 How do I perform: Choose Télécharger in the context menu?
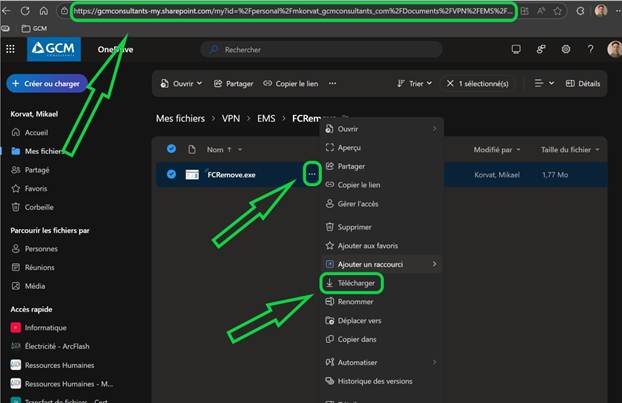click(x=351, y=283)
